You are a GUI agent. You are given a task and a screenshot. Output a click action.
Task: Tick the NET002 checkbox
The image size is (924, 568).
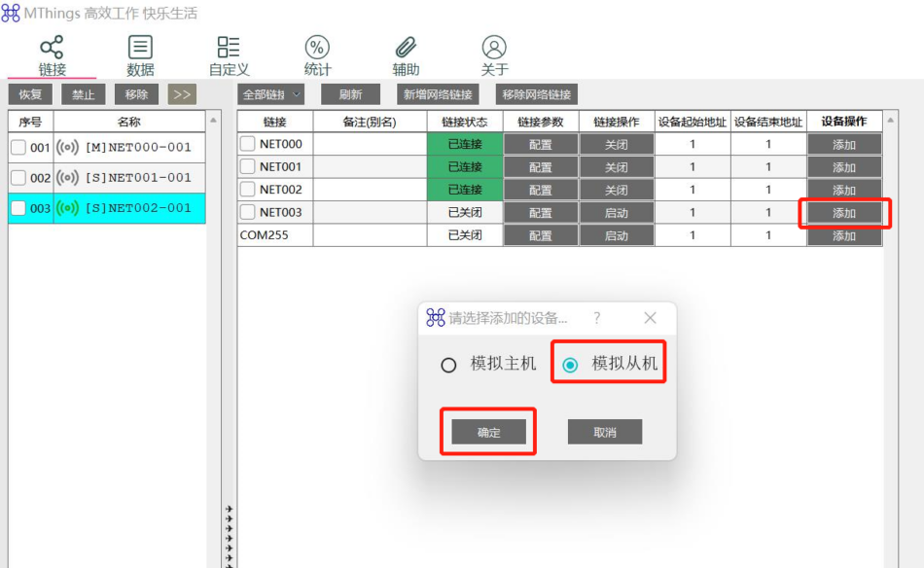pyautogui.click(x=247, y=189)
